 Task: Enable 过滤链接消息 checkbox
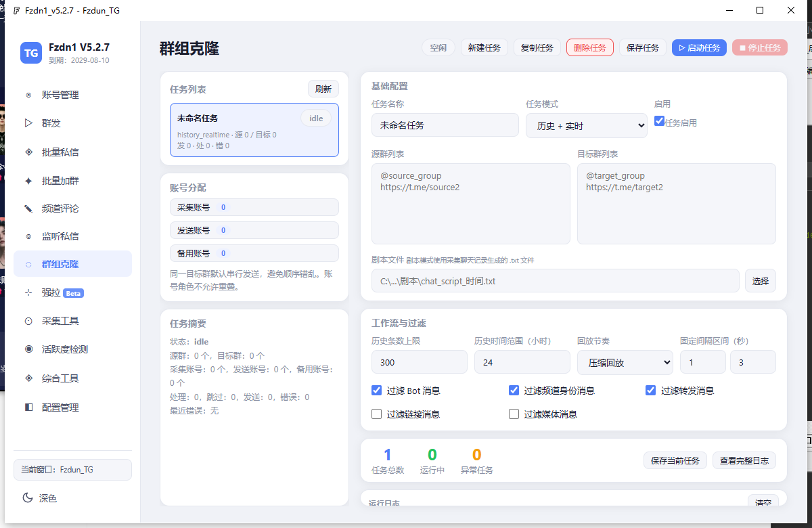click(x=377, y=414)
